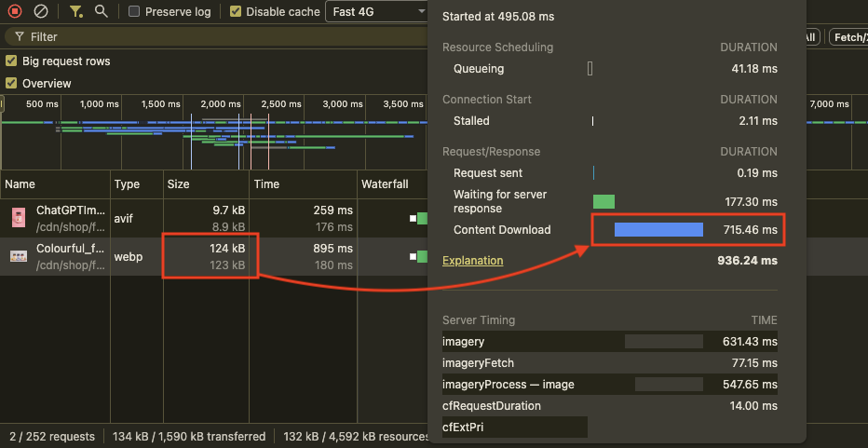Viewport: 868px width, 448px height.
Task: Open the Explanation link in timing panel
Action: [472, 261]
